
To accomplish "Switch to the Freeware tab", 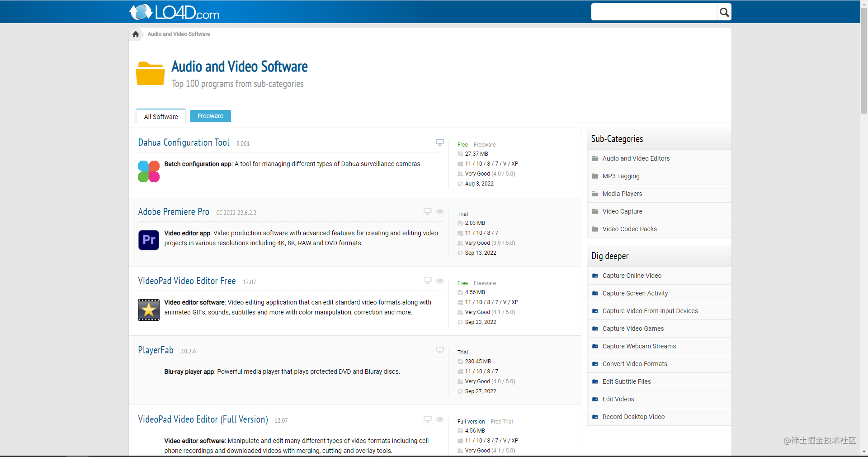I will [210, 116].
